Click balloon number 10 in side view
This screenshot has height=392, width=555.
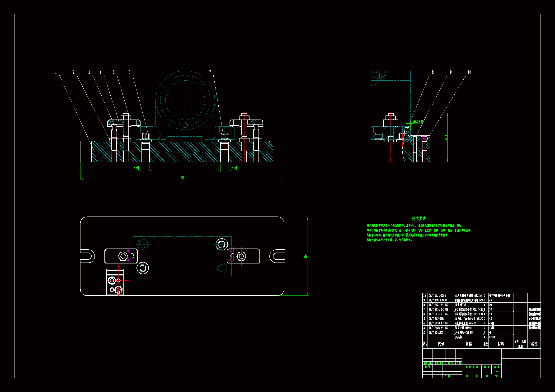[x=469, y=72]
